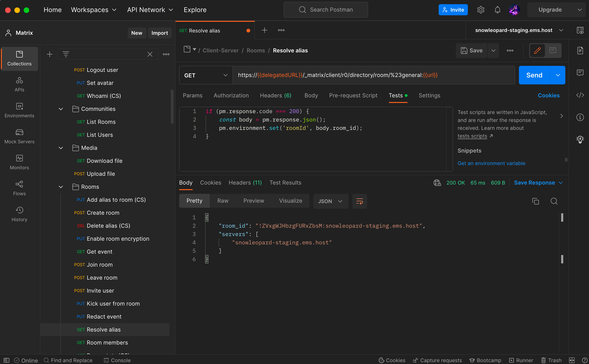Open the Console in status bar

[x=117, y=360]
